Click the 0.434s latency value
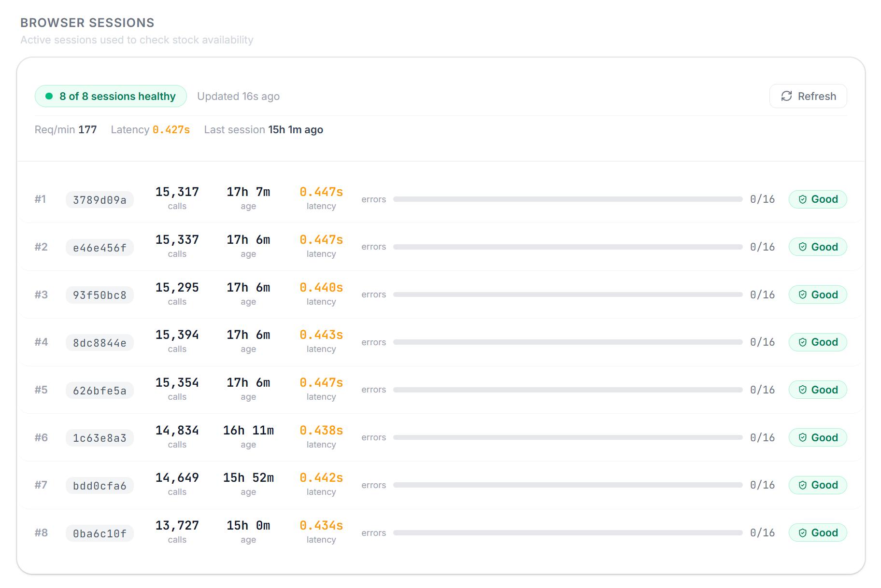Image resolution: width=881 pixels, height=588 pixels. (x=321, y=526)
